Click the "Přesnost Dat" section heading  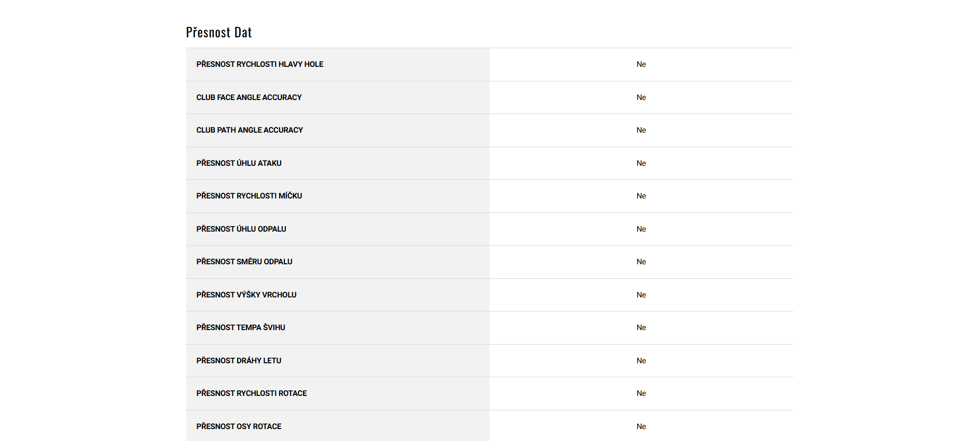(219, 33)
